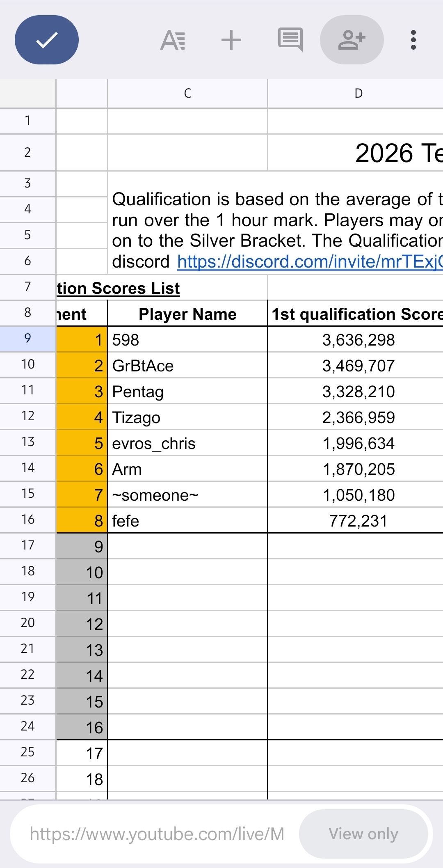The width and height of the screenshot is (443, 868).
Task: Select row 16 header
Action: pyautogui.click(x=27, y=520)
